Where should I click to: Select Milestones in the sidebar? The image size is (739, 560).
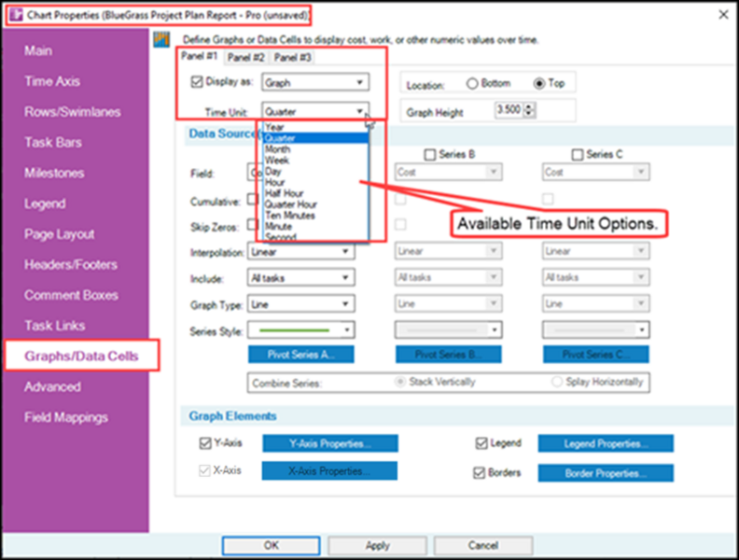click(54, 173)
